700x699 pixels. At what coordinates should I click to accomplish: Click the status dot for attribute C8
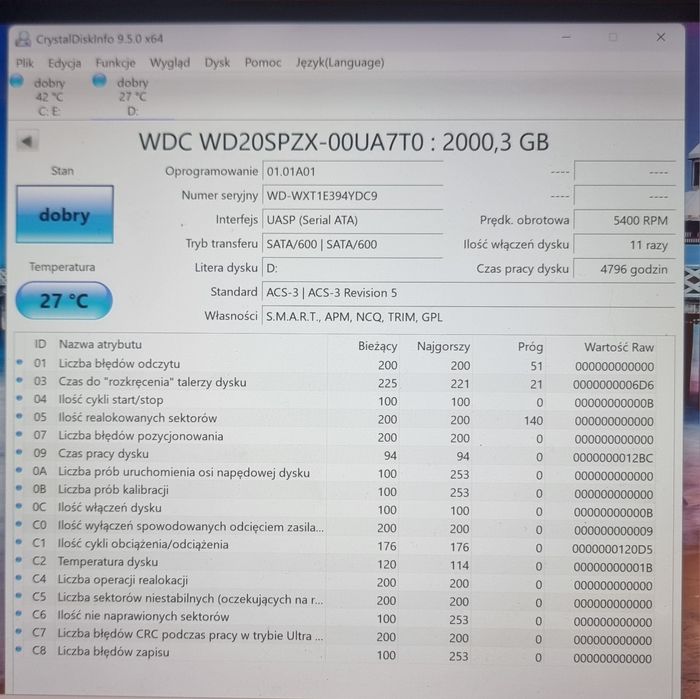pos(18,649)
